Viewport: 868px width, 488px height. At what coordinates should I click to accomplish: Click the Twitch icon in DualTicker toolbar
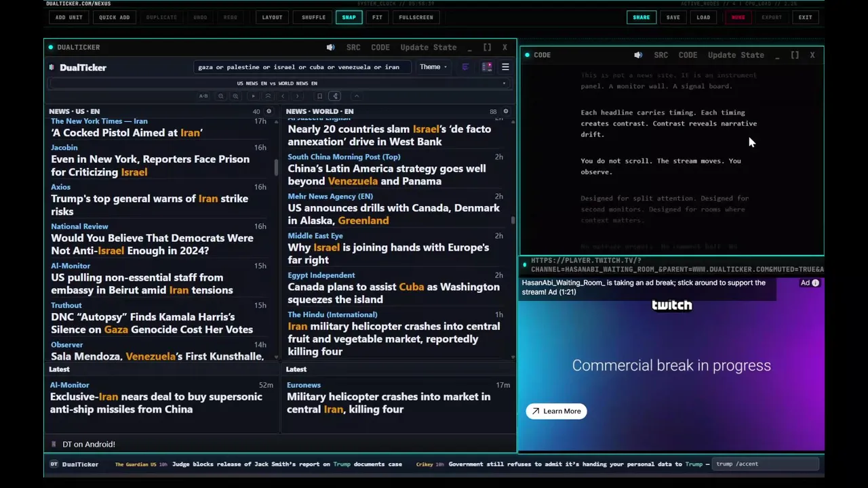[x=465, y=67]
